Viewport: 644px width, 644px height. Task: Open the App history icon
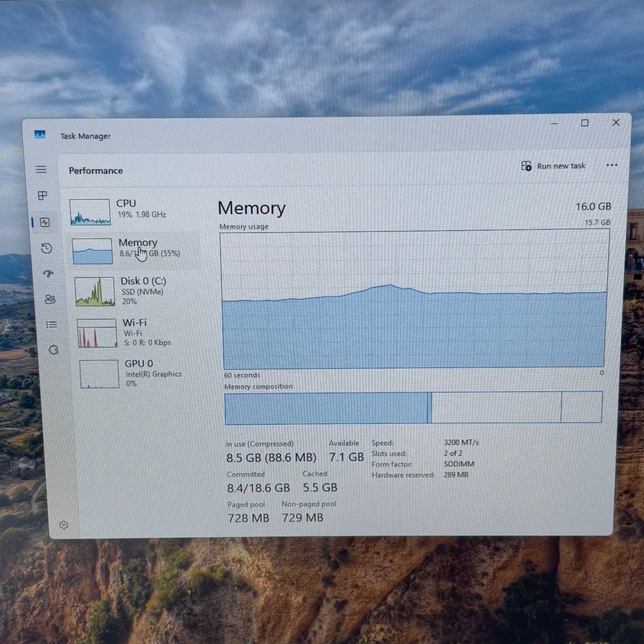click(x=47, y=248)
